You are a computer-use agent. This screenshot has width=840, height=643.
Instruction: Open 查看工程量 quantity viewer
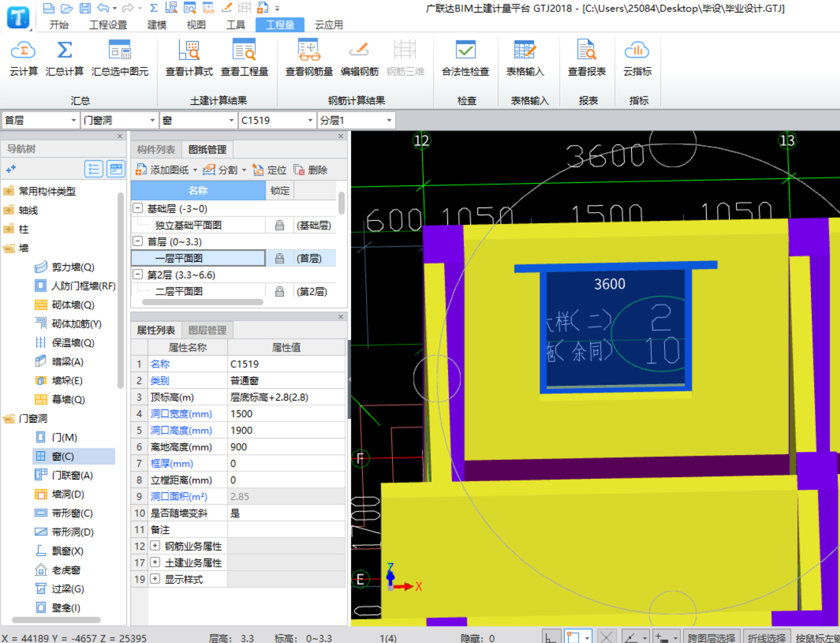(244, 59)
